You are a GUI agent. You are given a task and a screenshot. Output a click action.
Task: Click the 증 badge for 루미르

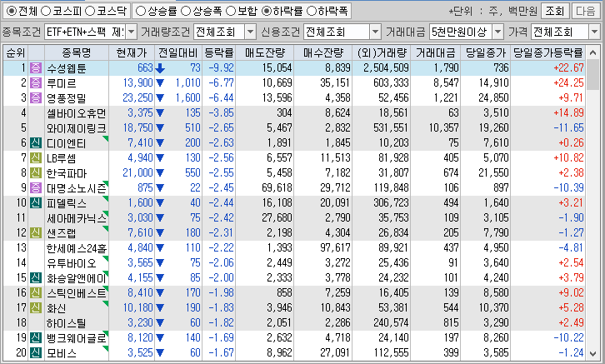tap(36, 83)
